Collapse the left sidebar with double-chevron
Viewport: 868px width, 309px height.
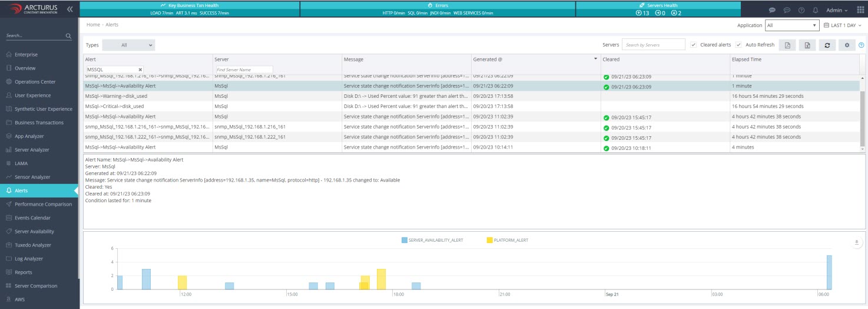pos(70,9)
